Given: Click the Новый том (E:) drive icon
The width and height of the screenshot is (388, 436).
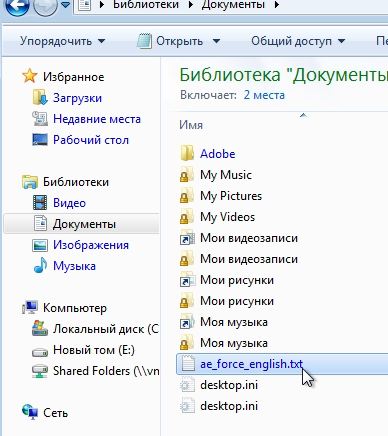Looking at the screenshot, I should [40, 351].
